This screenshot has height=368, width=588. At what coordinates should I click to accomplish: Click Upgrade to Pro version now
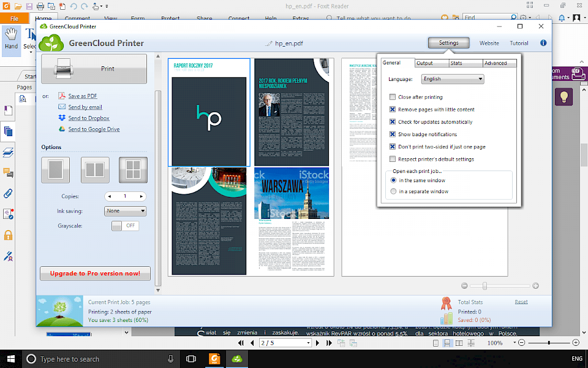pos(96,274)
